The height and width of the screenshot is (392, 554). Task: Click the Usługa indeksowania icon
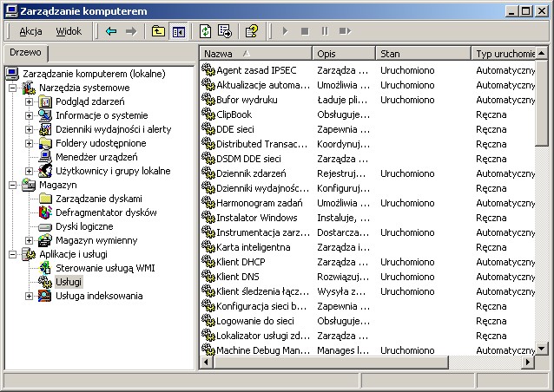pyautogui.click(x=45, y=296)
